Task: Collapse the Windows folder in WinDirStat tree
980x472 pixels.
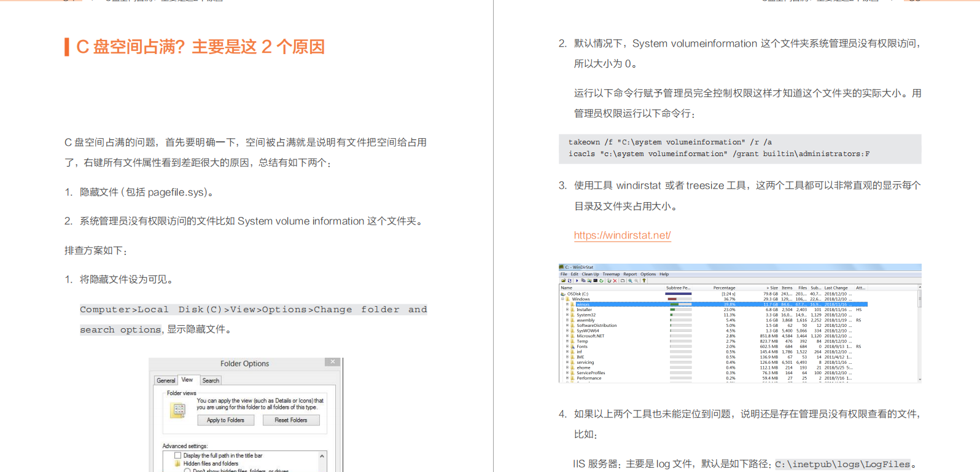Action: [562, 299]
